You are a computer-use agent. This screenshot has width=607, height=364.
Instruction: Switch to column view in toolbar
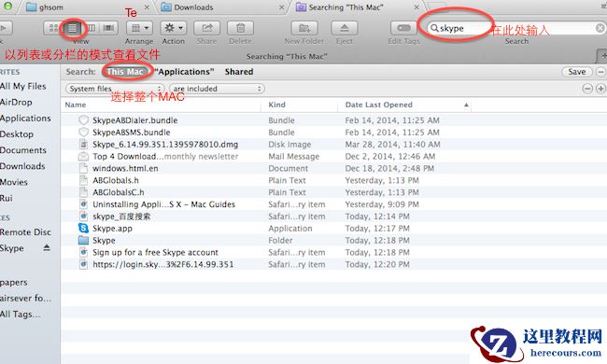click(x=92, y=28)
